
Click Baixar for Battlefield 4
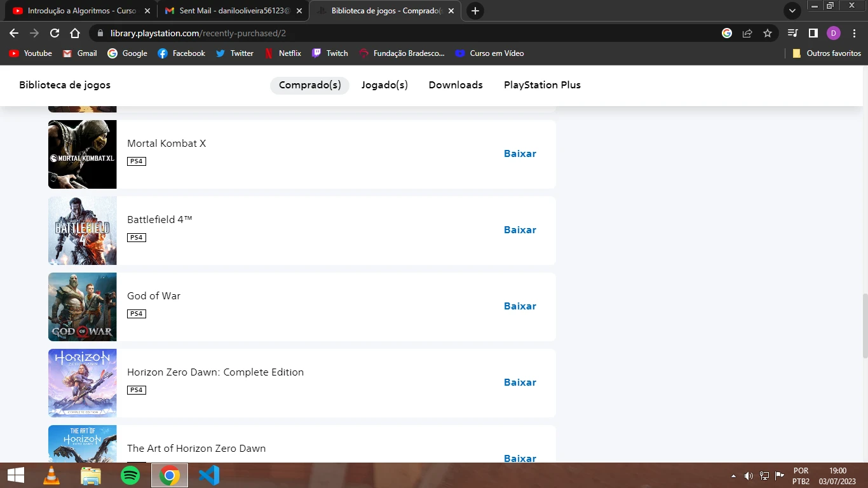tap(520, 230)
